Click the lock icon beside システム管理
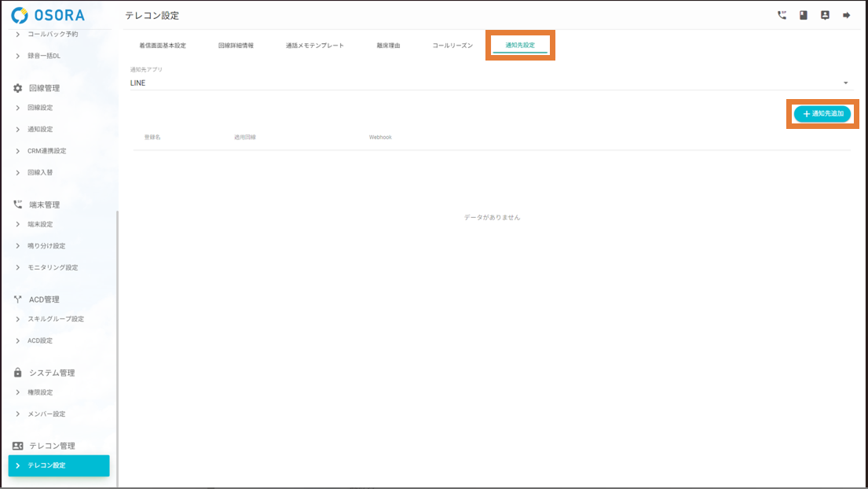This screenshot has height=489, width=868. coord(16,372)
